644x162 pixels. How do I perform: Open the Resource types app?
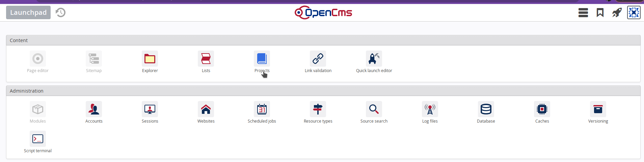[318, 109]
